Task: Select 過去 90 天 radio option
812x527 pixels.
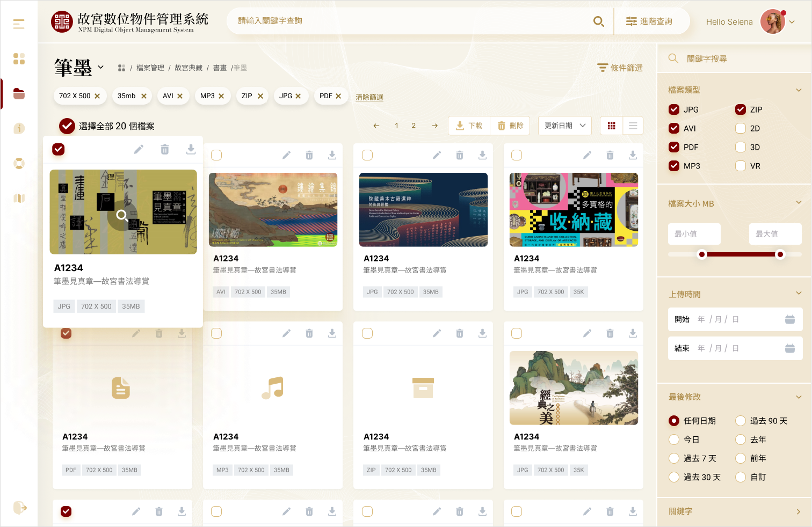Action: (741, 421)
